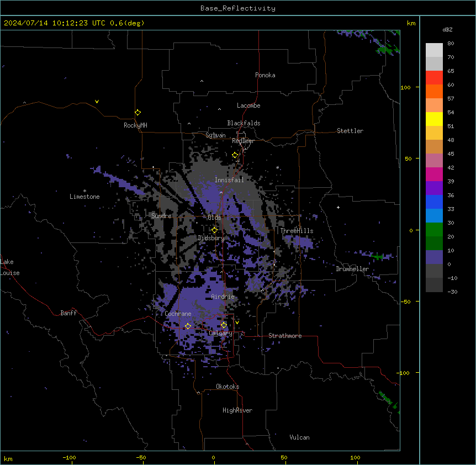Click the dBZ legend heading

447,29
